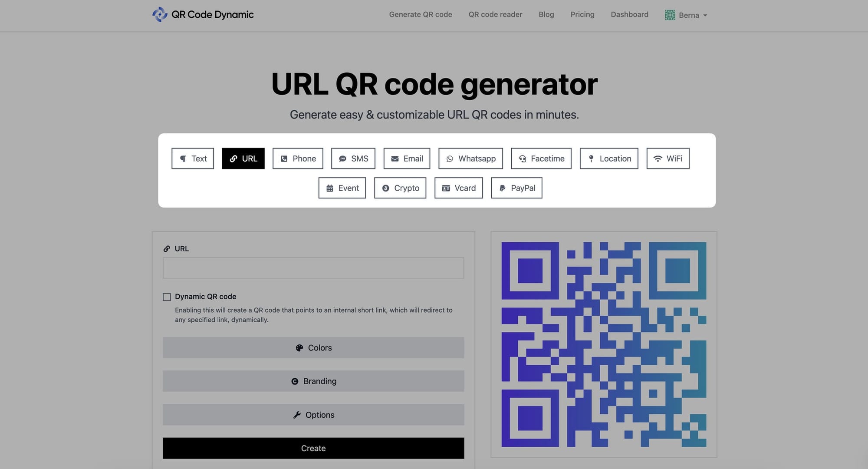Click the PayPal QR type icon
The image size is (868, 469).
point(501,188)
